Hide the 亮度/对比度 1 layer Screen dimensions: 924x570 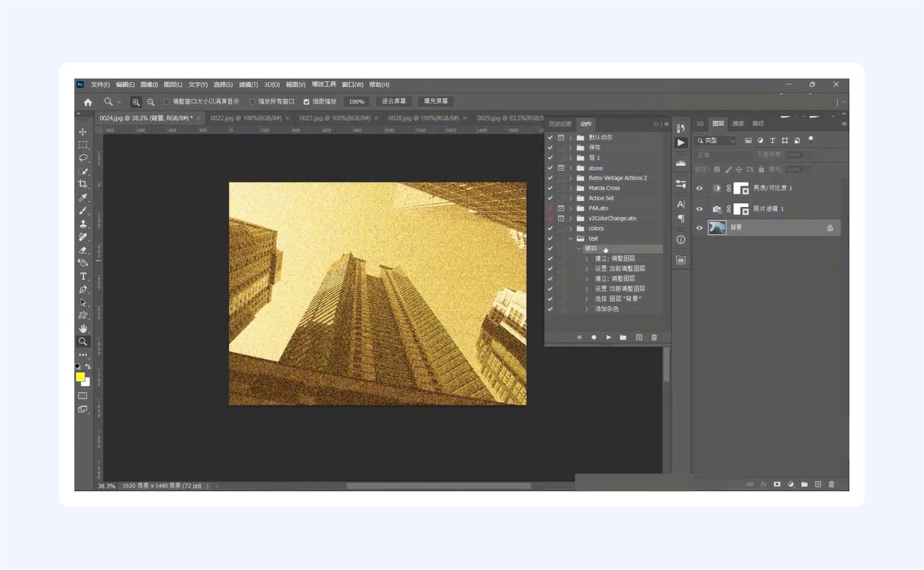point(699,188)
